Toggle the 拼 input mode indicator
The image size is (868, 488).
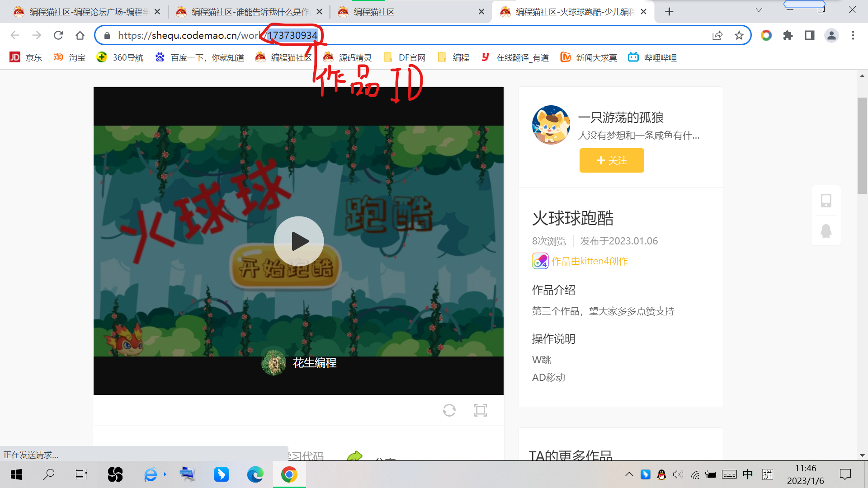pyautogui.click(x=768, y=474)
